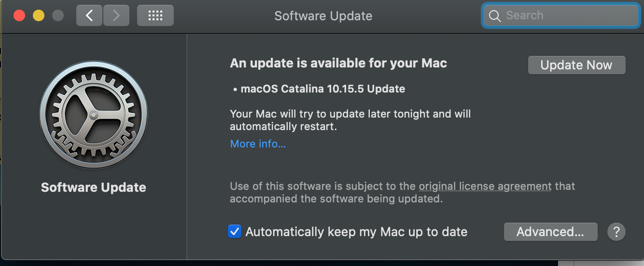The width and height of the screenshot is (644, 266).
Task: Open the More info… link
Action: tap(258, 144)
